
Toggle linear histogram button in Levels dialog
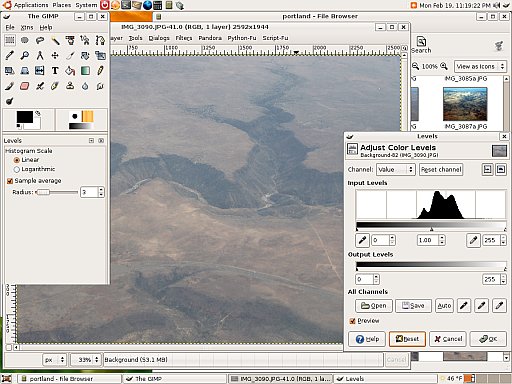click(487, 169)
